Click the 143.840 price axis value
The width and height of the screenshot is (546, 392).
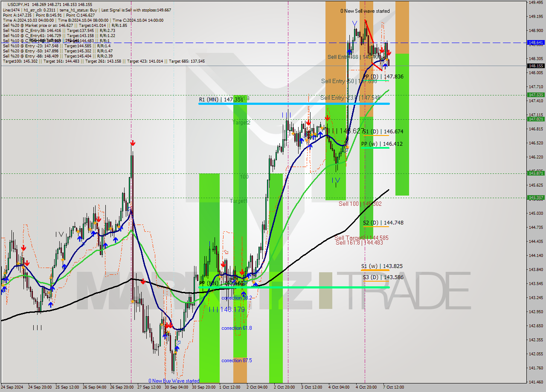536,270
